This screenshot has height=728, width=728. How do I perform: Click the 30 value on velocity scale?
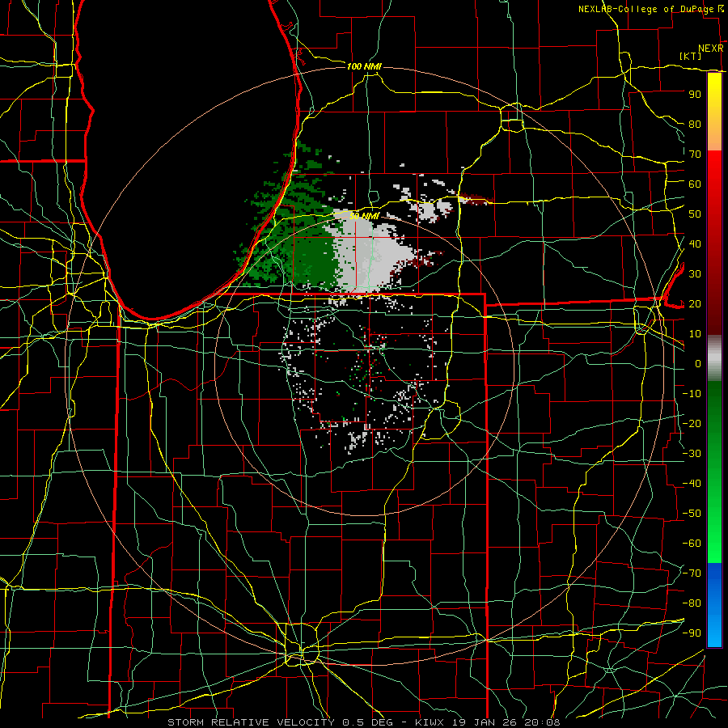tap(695, 274)
